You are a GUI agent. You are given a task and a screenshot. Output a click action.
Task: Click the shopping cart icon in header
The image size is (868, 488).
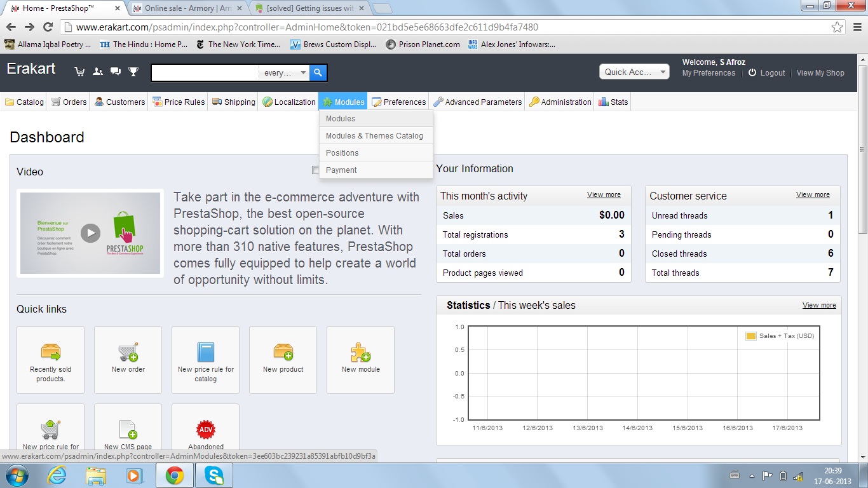coord(79,72)
